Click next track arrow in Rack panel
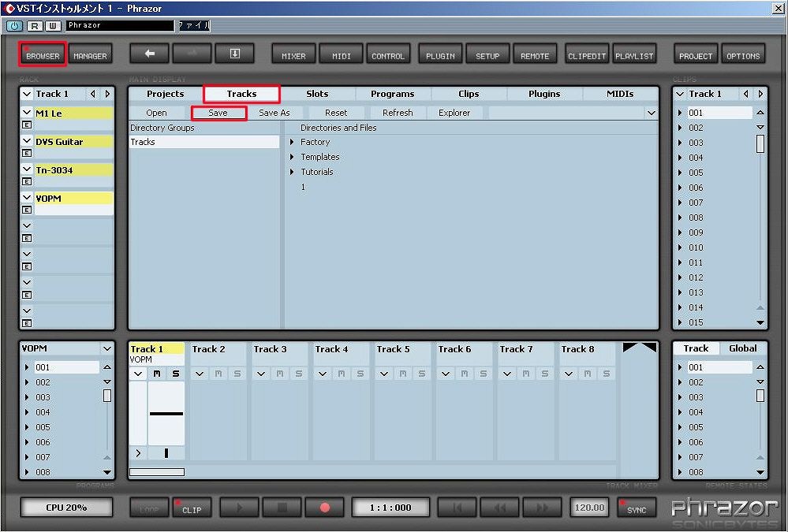Viewport: 788px width, 532px height. pos(107,94)
